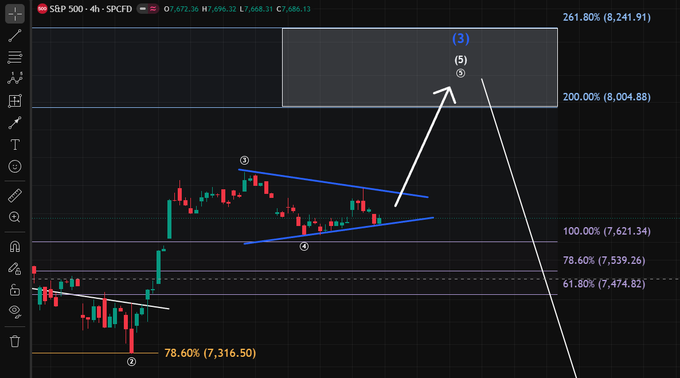The image size is (680, 378).
Task: Select the upper blue triangle trendline
Action: tap(333, 183)
